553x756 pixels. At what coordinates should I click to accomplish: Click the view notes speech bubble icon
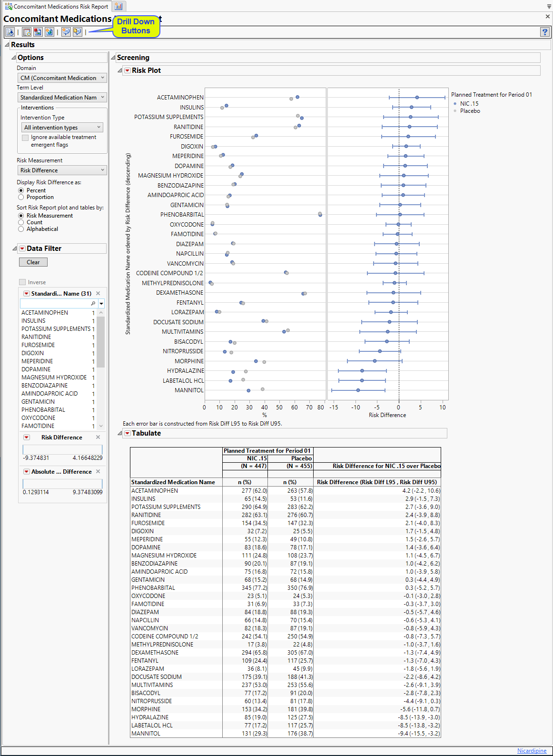click(x=77, y=32)
